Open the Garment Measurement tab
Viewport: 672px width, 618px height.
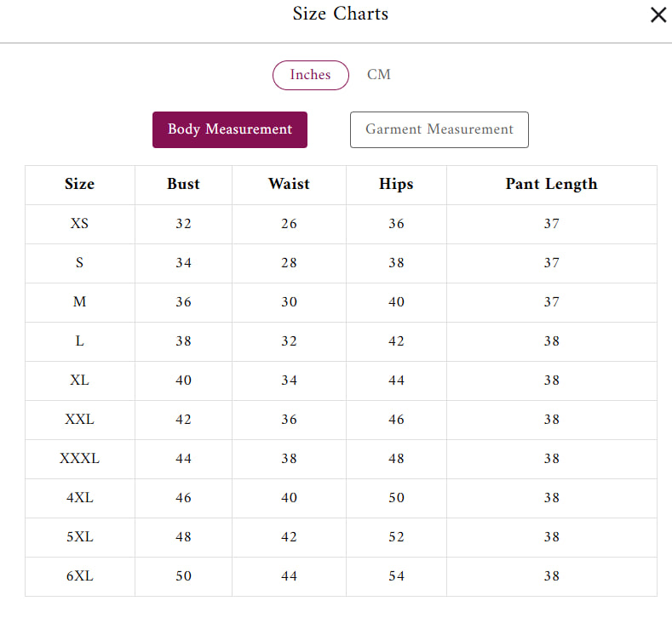pos(439,129)
